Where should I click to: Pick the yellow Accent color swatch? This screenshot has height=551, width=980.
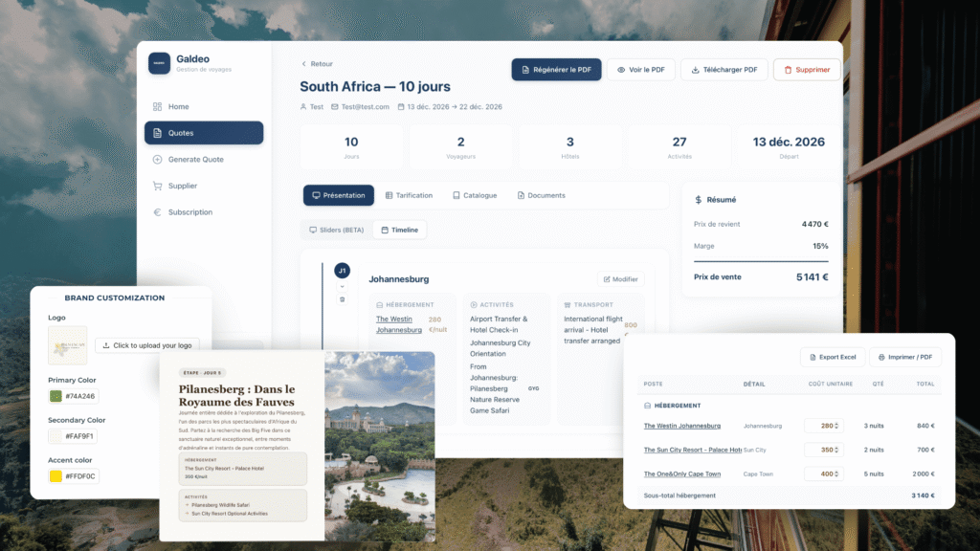56,476
